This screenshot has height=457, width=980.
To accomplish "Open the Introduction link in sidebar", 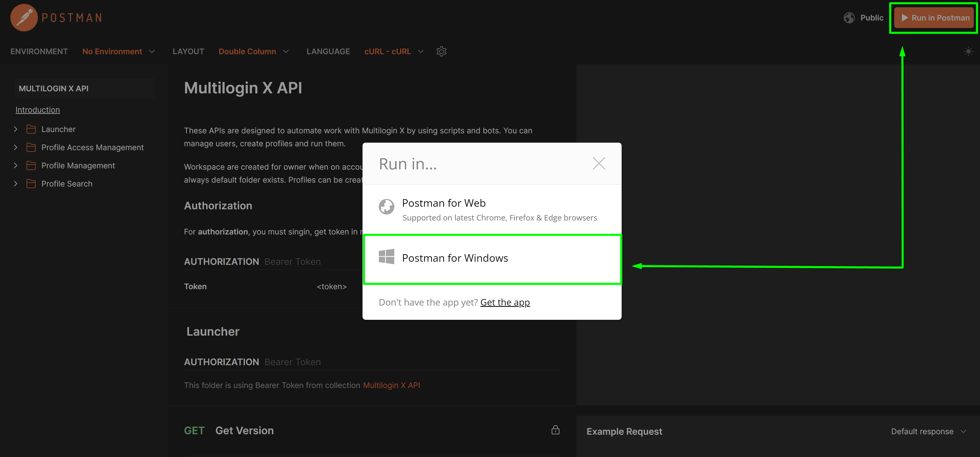I will (x=38, y=110).
